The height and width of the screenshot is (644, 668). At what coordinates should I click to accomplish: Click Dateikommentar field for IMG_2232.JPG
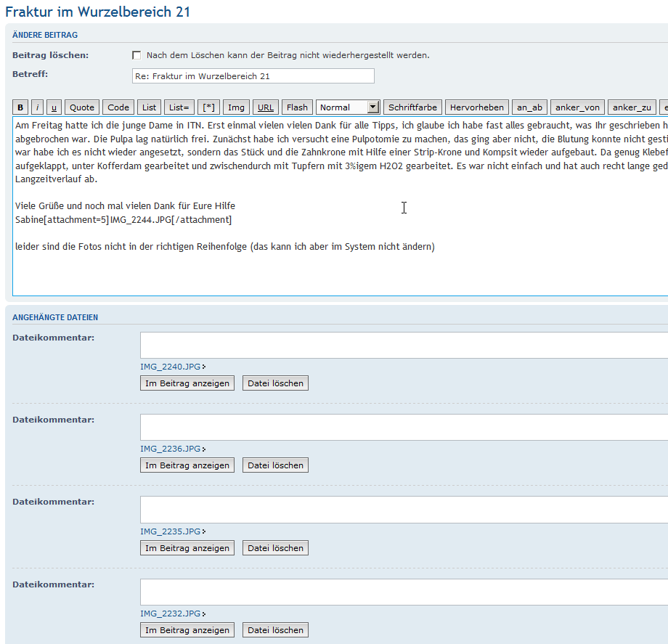404,592
